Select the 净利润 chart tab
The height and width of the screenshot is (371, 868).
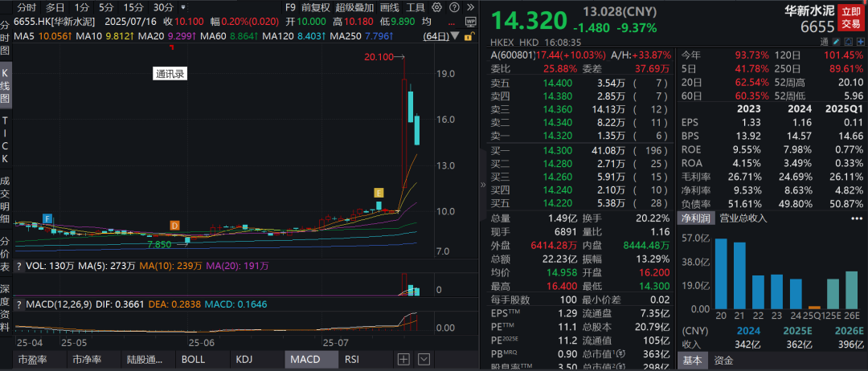click(x=695, y=218)
